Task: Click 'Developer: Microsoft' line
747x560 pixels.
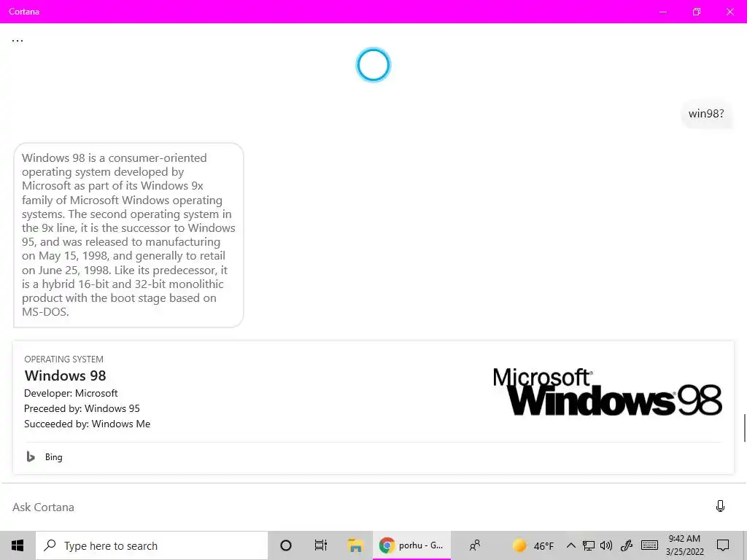Action: [x=71, y=393]
